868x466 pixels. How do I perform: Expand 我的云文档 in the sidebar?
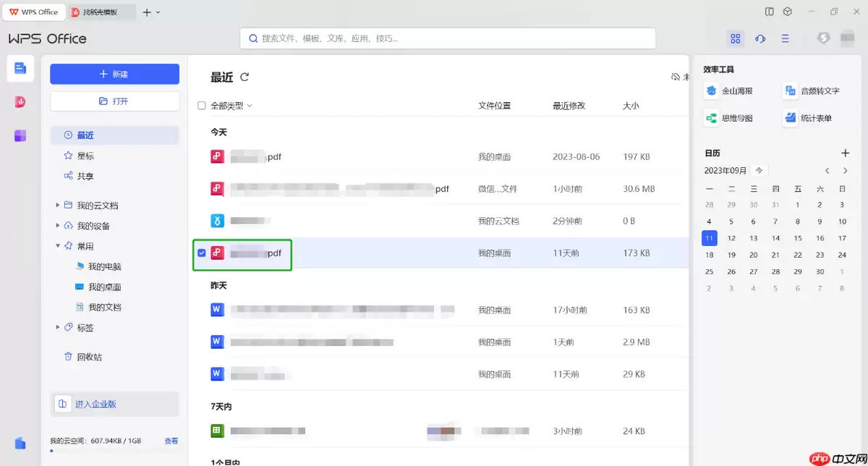pos(59,205)
